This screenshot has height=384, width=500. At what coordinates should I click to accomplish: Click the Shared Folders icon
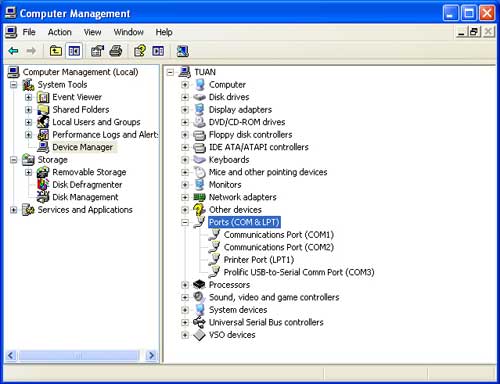click(x=43, y=110)
